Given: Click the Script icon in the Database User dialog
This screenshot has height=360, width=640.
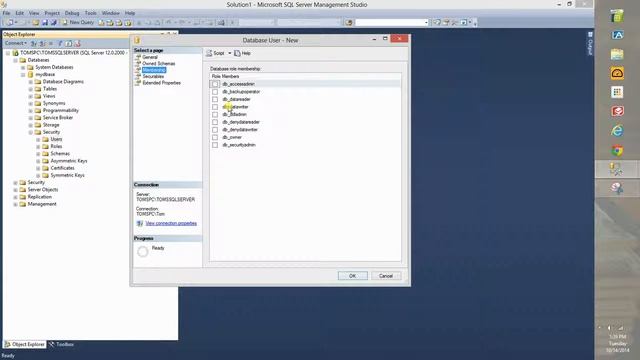Looking at the screenshot, I should [x=209, y=53].
